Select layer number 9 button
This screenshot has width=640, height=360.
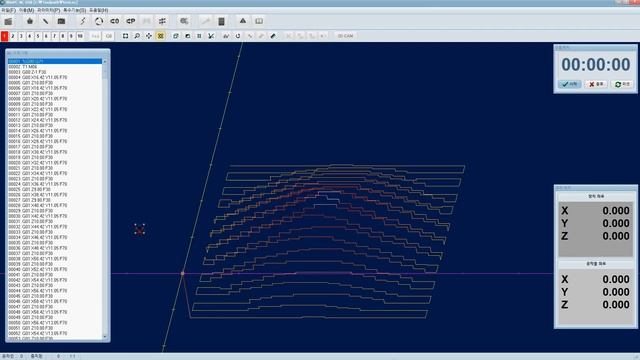click(x=71, y=36)
